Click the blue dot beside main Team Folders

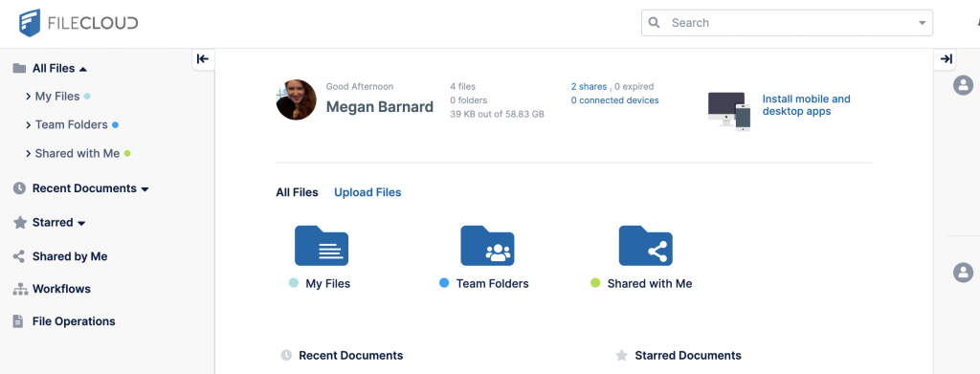(x=444, y=283)
